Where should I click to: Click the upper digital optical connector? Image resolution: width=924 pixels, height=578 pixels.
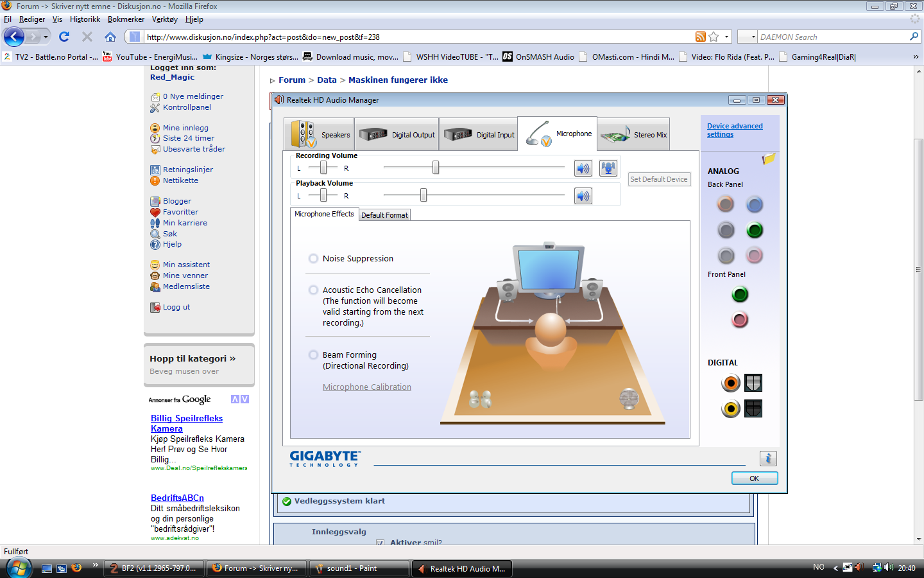pos(753,383)
